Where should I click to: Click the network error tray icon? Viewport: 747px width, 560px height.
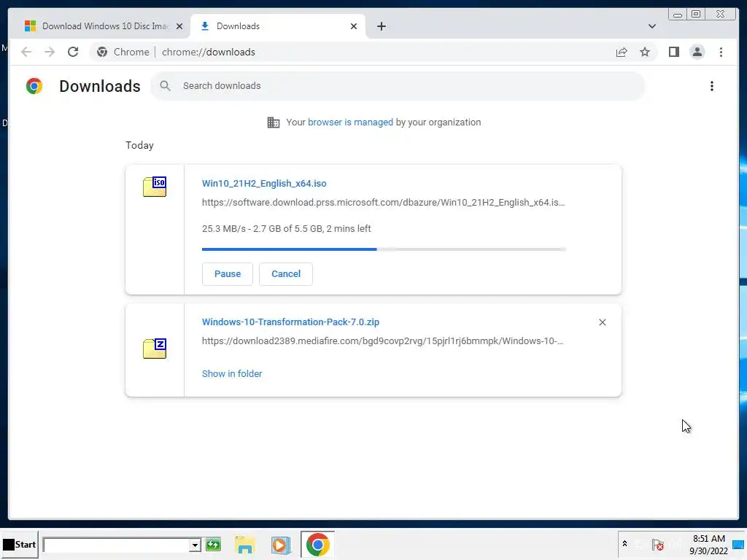pos(658,544)
